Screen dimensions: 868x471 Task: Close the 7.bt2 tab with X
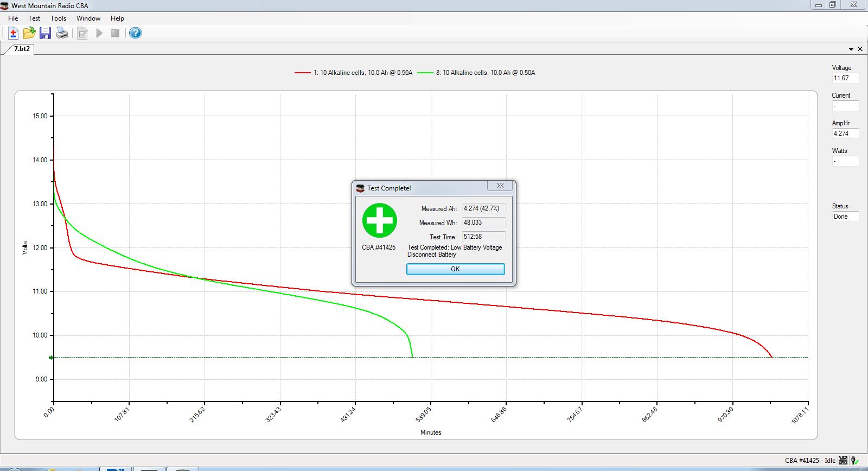click(860, 49)
